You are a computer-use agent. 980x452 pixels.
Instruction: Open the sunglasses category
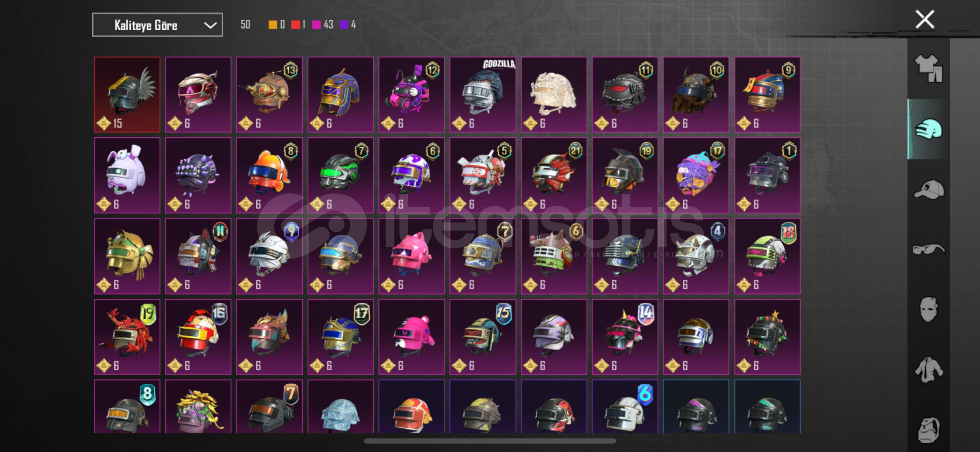(929, 249)
